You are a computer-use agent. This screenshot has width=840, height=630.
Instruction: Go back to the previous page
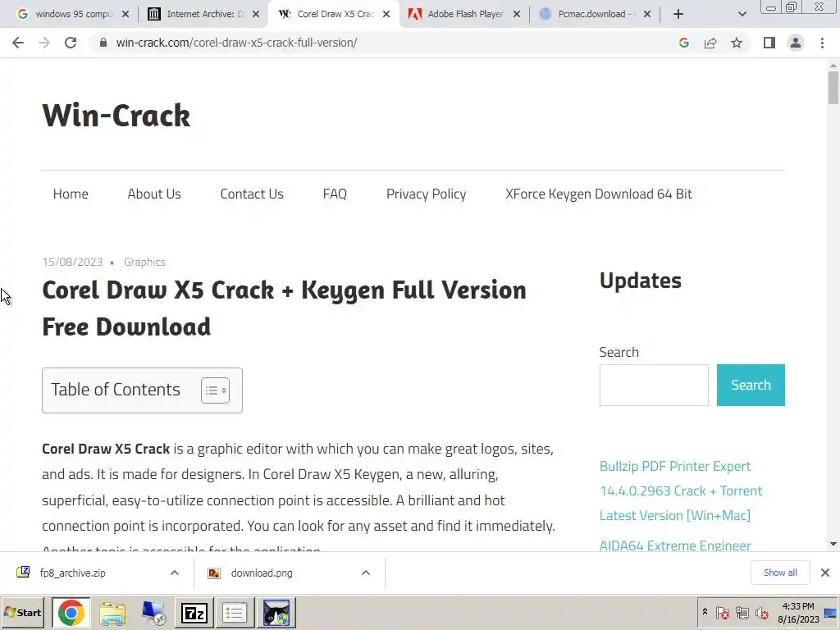18,43
